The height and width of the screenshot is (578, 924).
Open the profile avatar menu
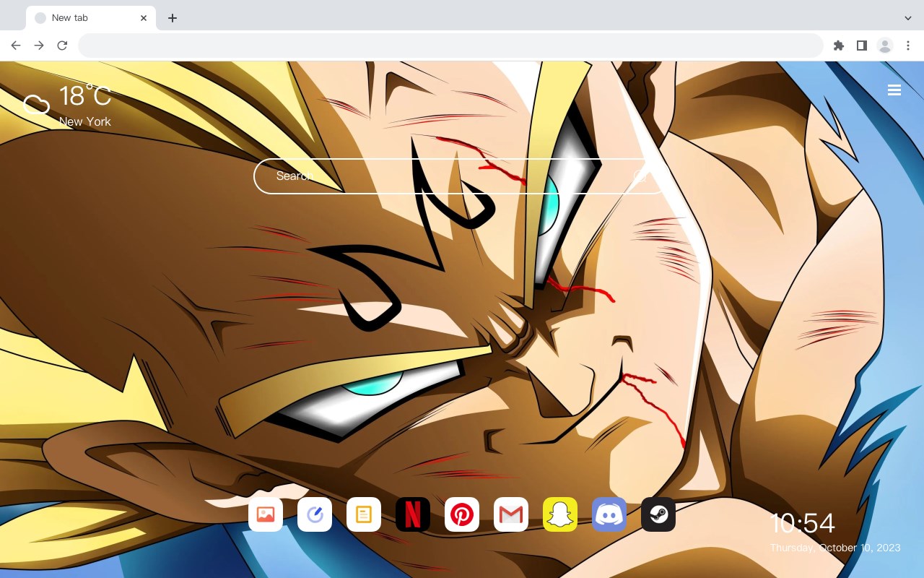tap(885, 46)
